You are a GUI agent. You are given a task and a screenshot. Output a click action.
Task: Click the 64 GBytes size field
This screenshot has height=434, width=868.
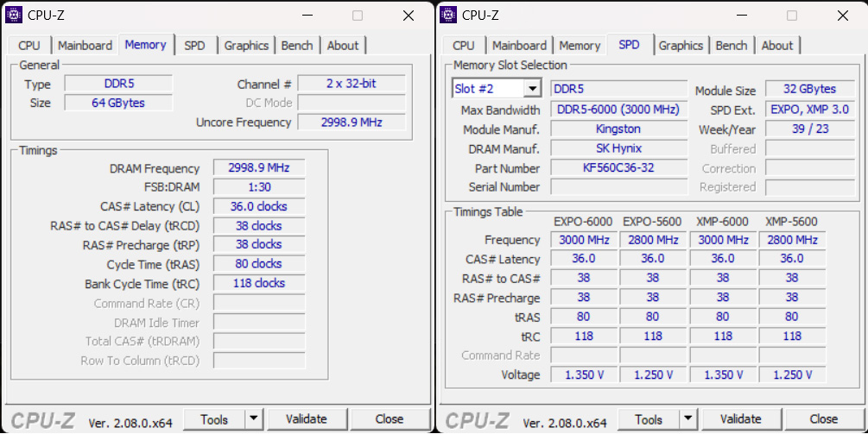(x=118, y=103)
